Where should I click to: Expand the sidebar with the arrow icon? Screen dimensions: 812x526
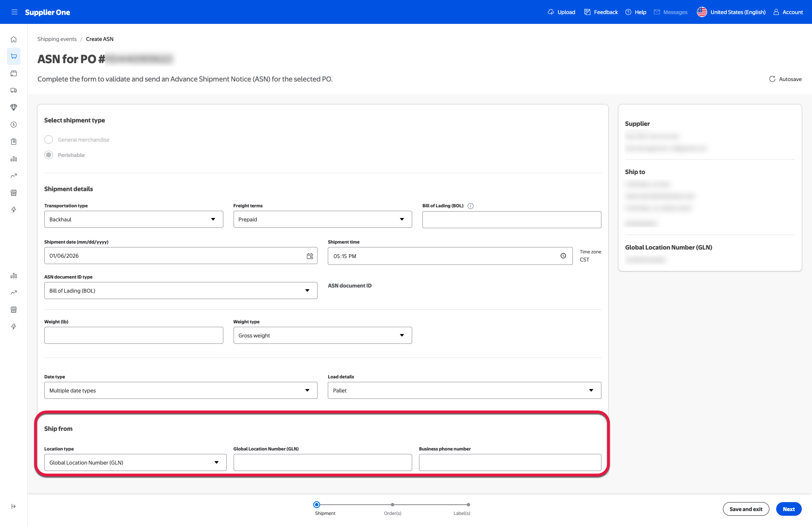(x=14, y=506)
